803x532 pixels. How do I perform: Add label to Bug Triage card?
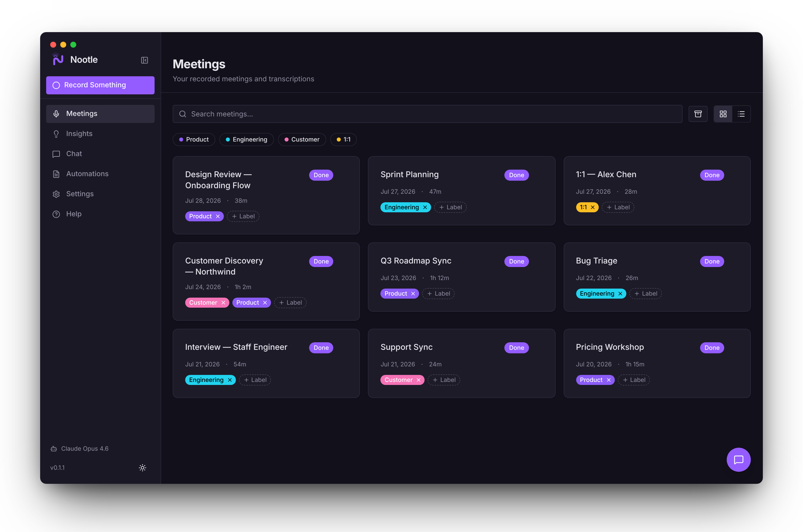tap(646, 294)
